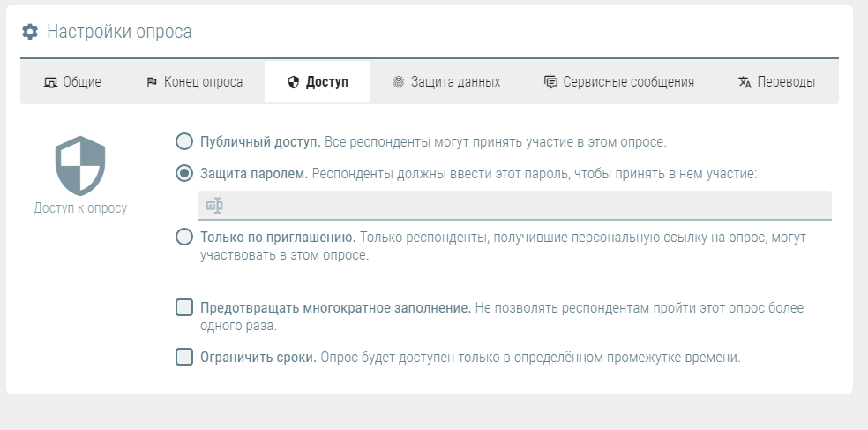
Task: Click the fingerprint icon on Защита данных tab
Action: pos(399,82)
